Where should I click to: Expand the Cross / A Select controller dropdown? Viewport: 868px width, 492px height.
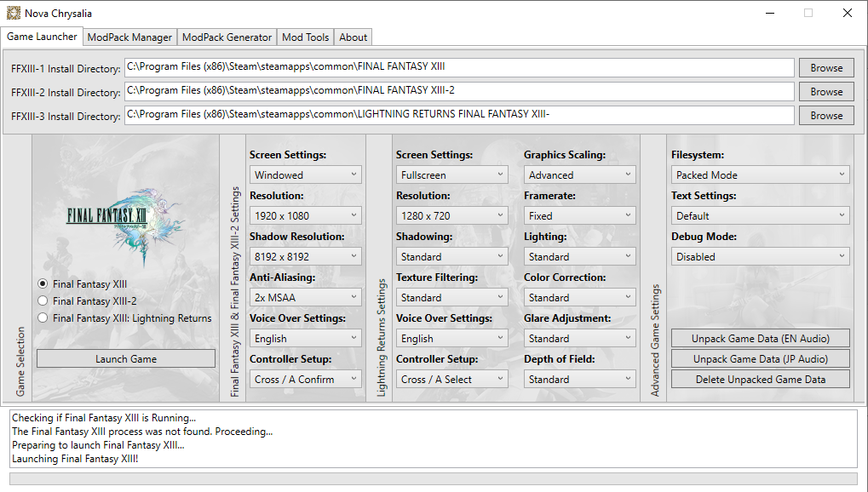point(451,379)
